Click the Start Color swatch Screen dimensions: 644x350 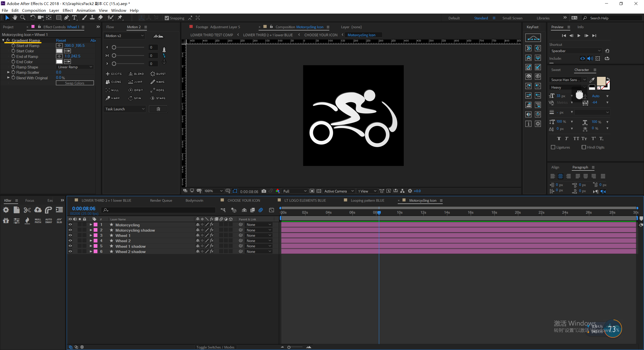59,51
